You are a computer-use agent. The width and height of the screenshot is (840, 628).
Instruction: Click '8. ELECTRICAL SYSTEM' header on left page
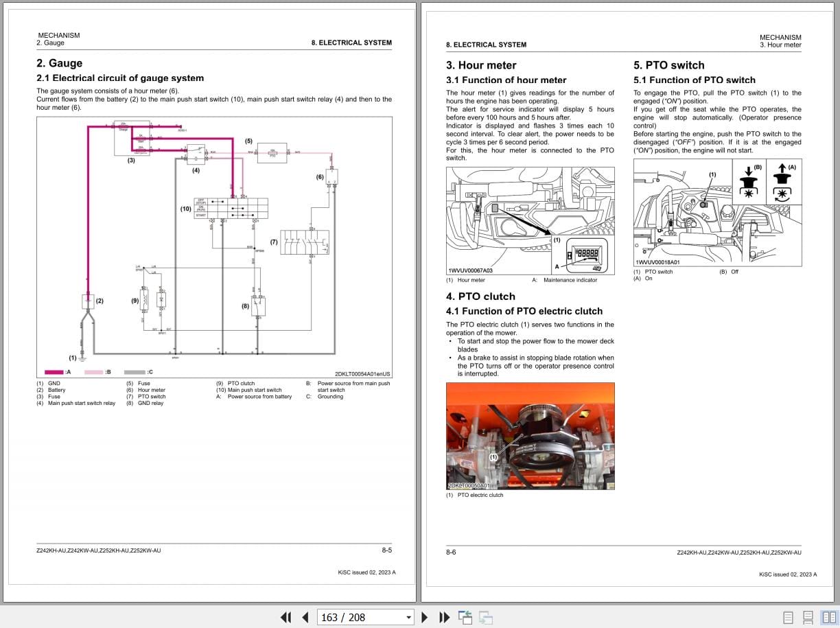[351, 43]
